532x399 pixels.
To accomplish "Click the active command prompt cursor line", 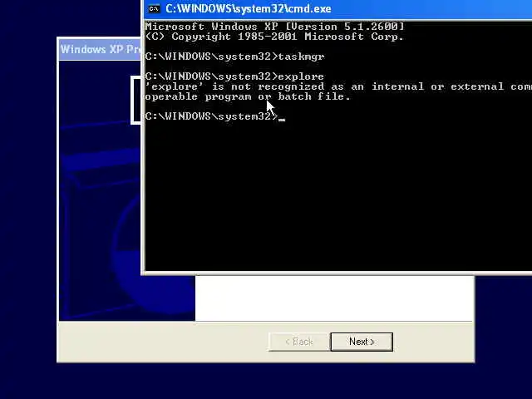I will (x=215, y=116).
